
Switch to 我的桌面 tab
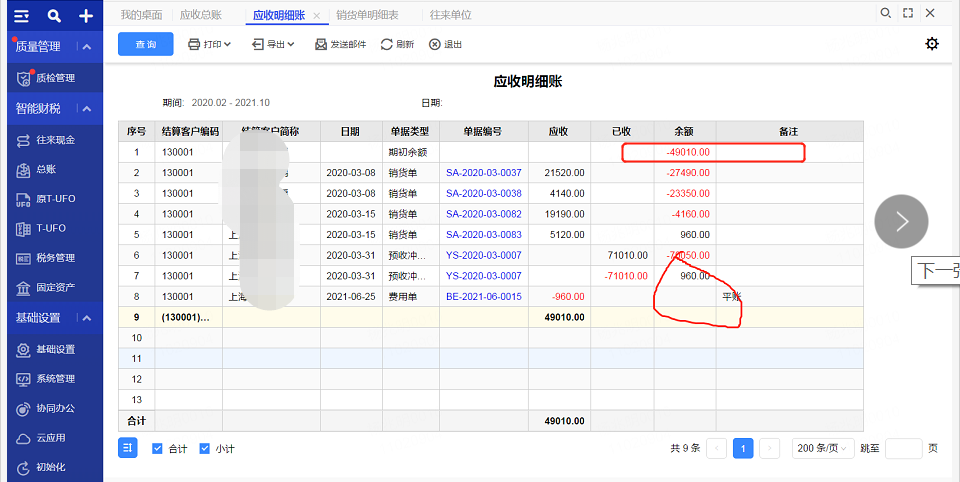(141, 15)
